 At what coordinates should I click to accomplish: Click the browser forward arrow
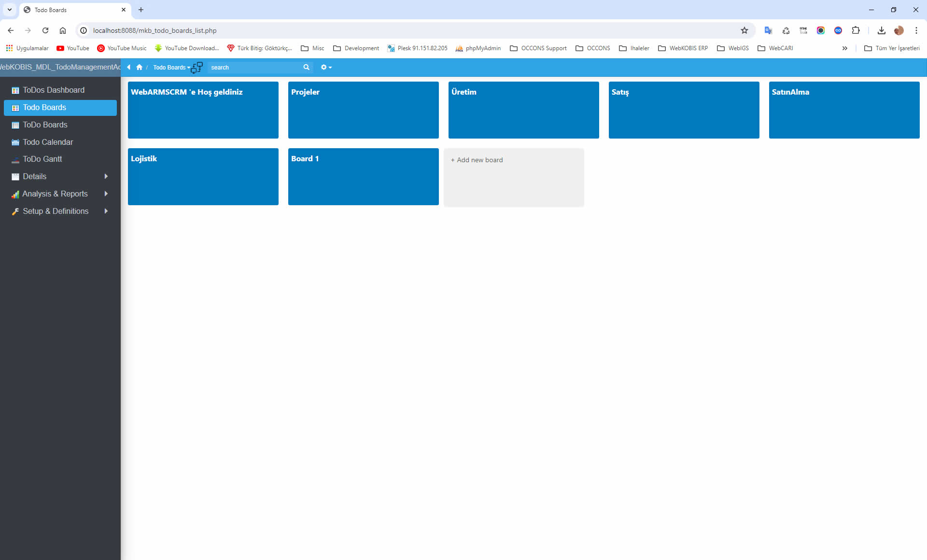pos(28,30)
